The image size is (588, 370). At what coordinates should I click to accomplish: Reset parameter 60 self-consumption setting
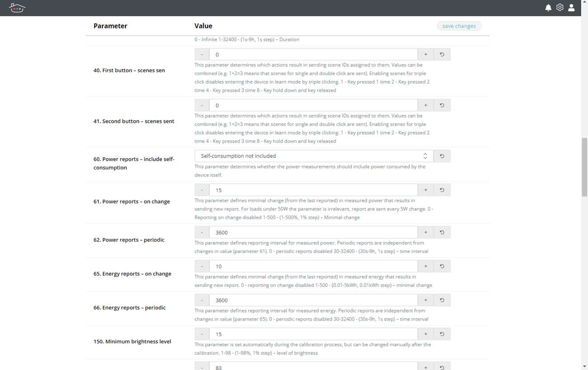[442, 156]
